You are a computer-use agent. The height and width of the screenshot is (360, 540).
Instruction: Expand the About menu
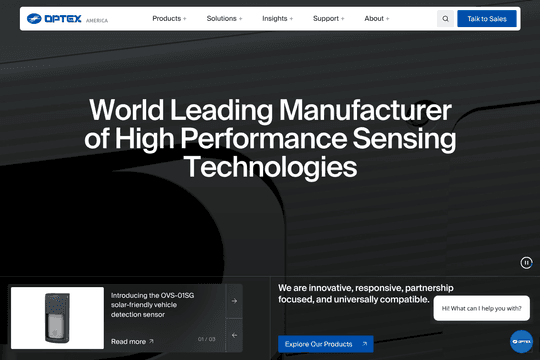click(x=377, y=19)
